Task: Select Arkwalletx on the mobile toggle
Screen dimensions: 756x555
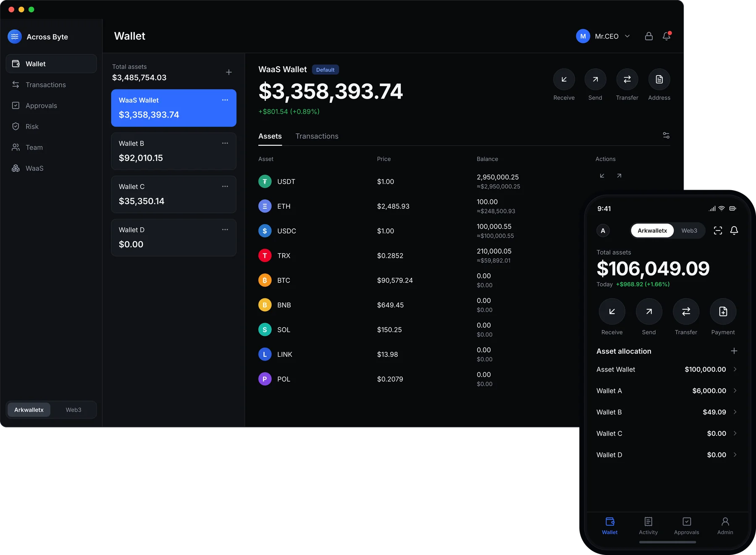Action: pyautogui.click(x=652, y=230)
